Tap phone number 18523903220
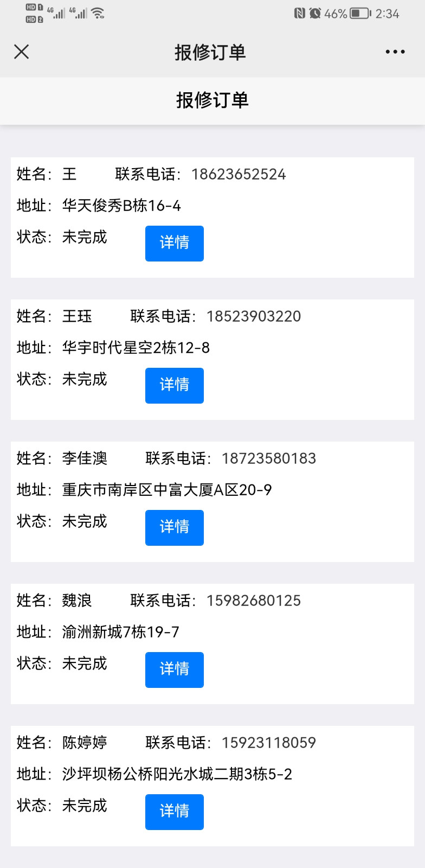This screenshot has width=425, height=868. (254, 316)
